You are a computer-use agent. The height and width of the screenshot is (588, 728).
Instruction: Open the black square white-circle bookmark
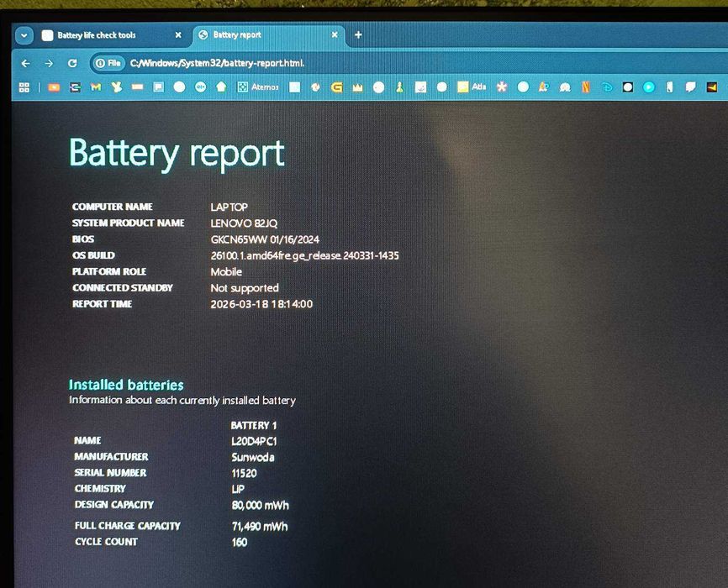(628, 87)
